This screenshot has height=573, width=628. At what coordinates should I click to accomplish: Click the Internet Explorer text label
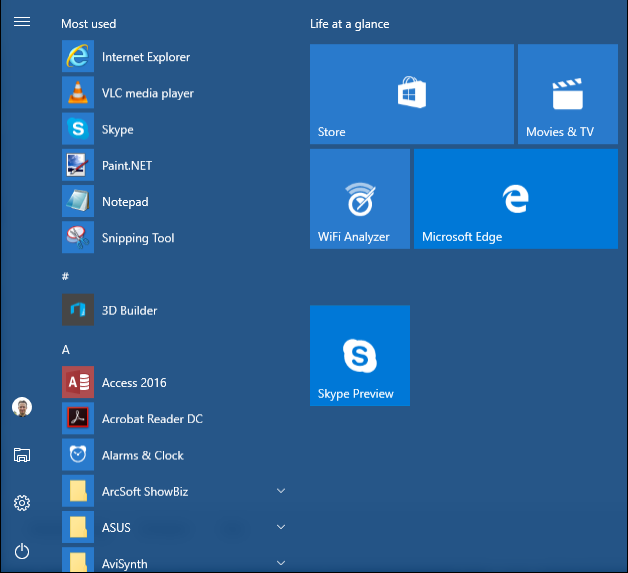146,57
